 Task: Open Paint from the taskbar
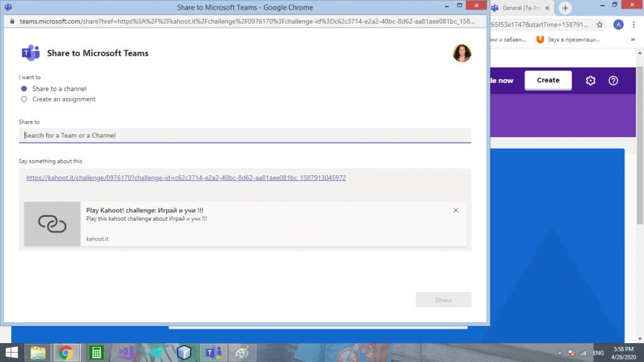coord(242,353)
